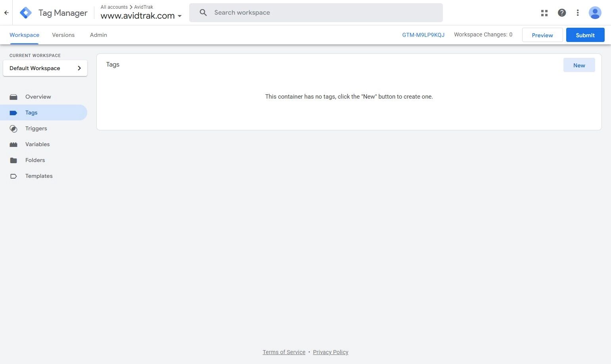Click the back arrow icon
Screen dimensions: 611x364
(x=6, y=12)
